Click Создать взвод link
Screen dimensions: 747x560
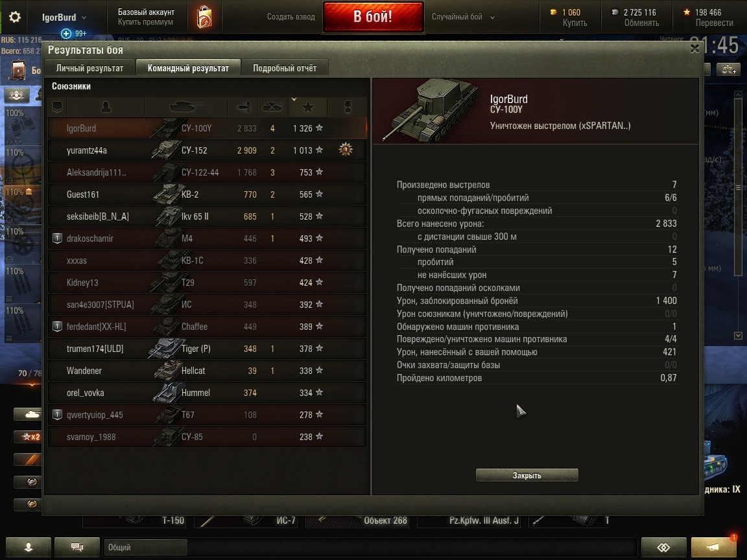[x=290, y=17]
